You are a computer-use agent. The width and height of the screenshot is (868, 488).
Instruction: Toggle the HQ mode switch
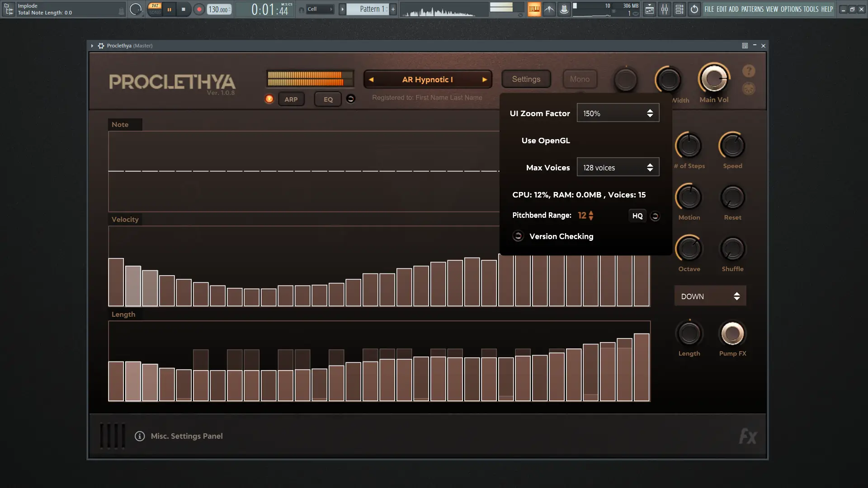[655, 216]
